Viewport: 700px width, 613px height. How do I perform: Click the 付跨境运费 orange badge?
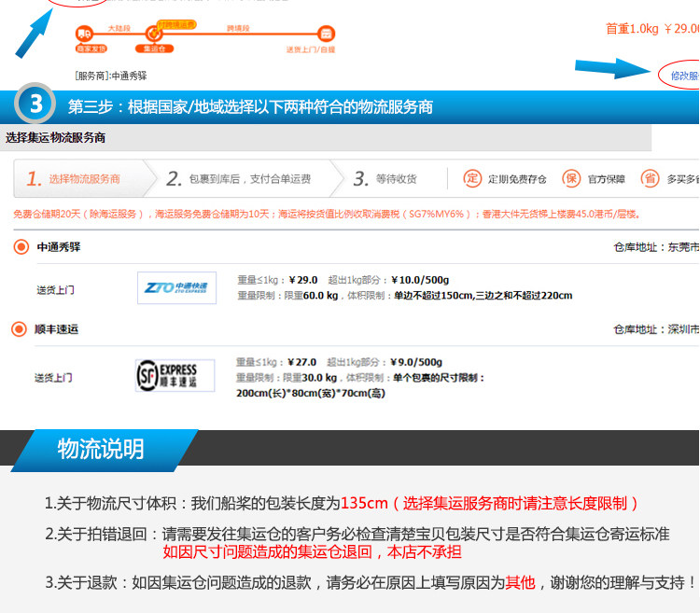coord(176,24)
